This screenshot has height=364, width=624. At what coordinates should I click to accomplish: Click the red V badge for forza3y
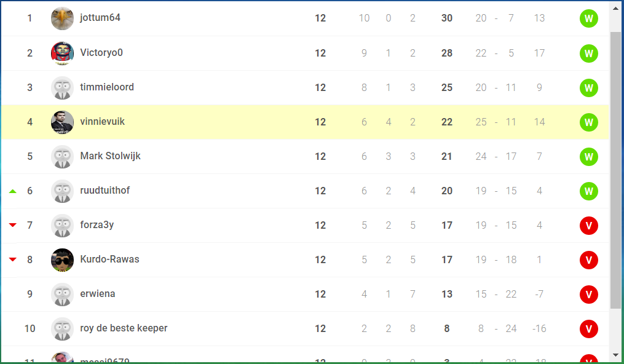point(588,226)
